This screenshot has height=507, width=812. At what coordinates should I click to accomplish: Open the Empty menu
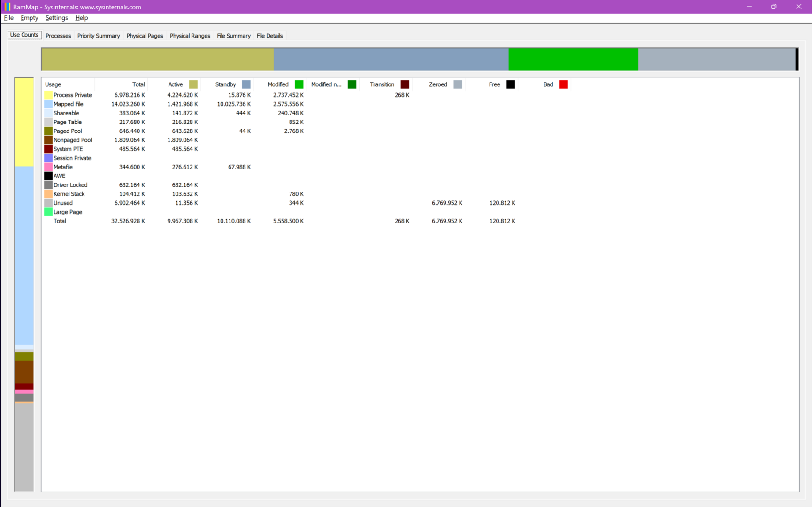click(29, 18)
